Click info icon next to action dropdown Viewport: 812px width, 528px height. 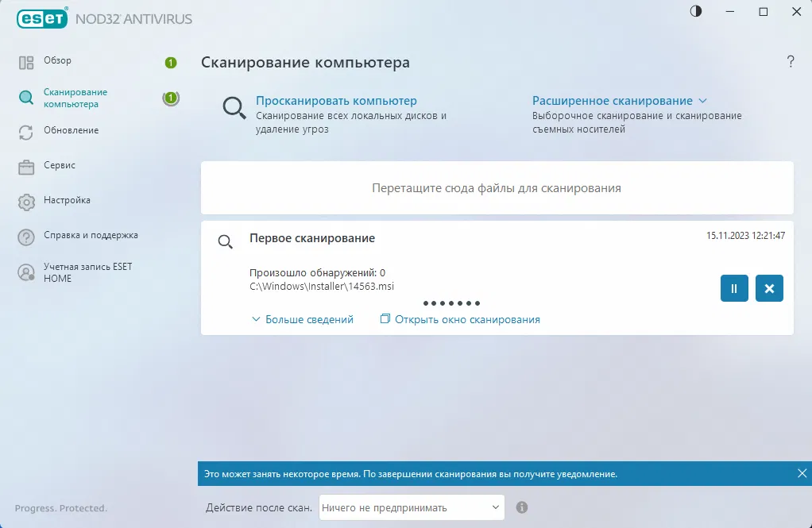(x=522, y=507)
